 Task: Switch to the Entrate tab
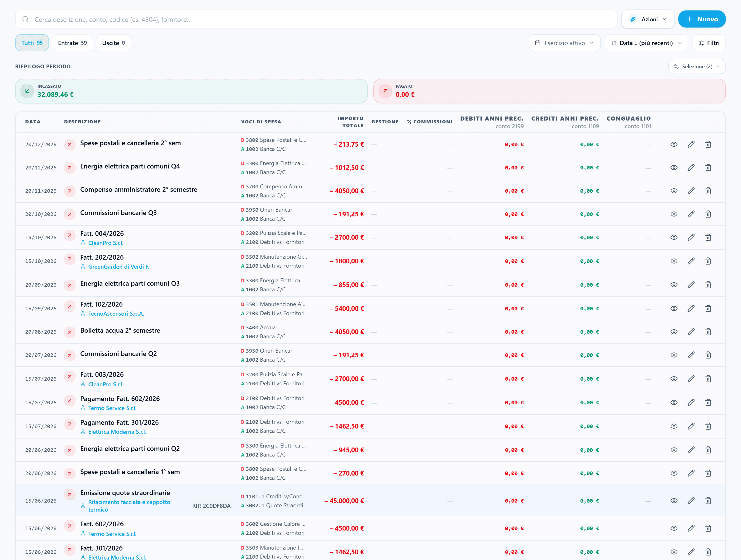[x=72, y=43]
